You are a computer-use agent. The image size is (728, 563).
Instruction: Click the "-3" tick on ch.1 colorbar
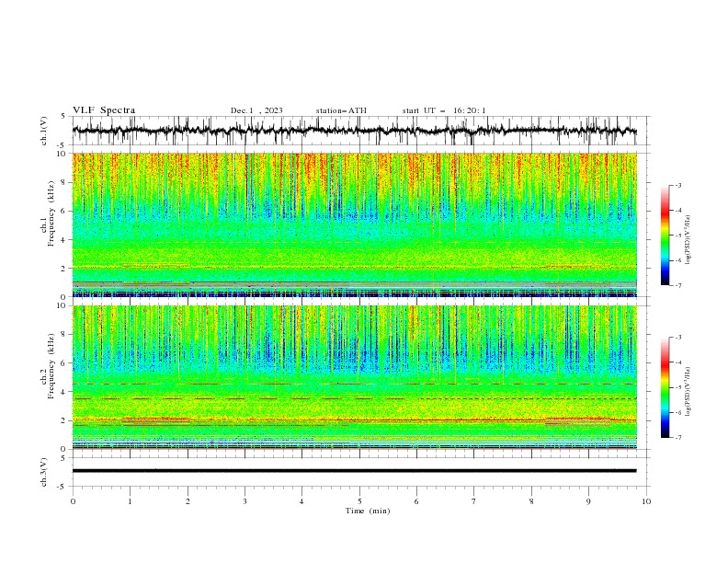[x=678, y=185]
